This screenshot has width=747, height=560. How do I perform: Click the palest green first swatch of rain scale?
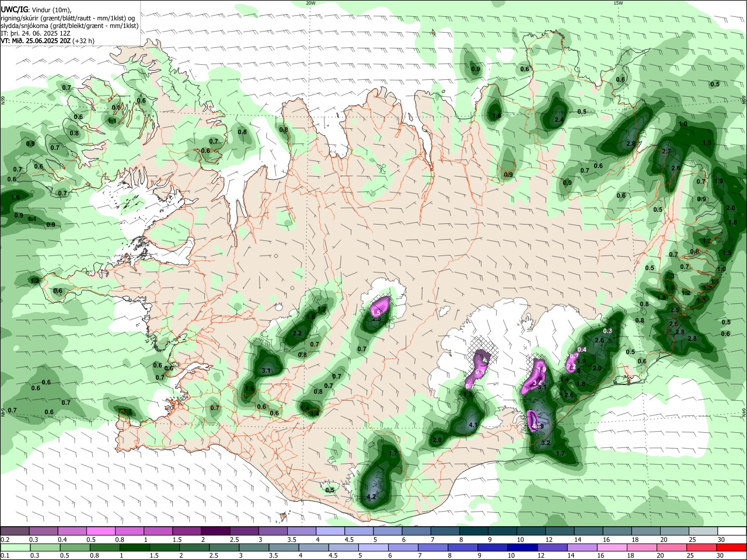coord(15,547)
